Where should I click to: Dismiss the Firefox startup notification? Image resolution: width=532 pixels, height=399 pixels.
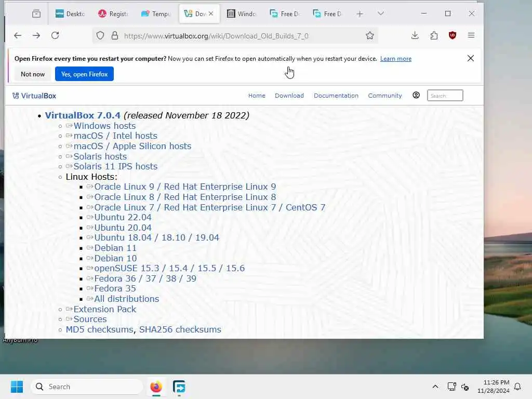(471, 58)
